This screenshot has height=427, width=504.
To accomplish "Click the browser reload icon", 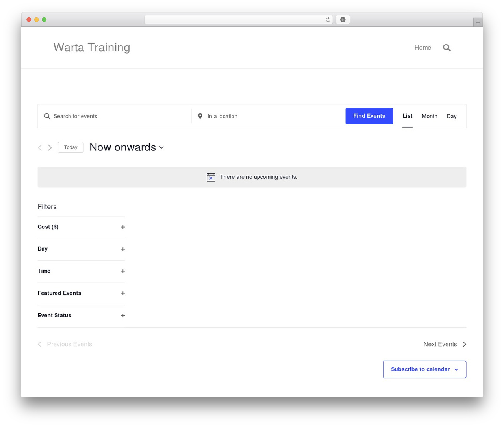I will tap(328, 20).
